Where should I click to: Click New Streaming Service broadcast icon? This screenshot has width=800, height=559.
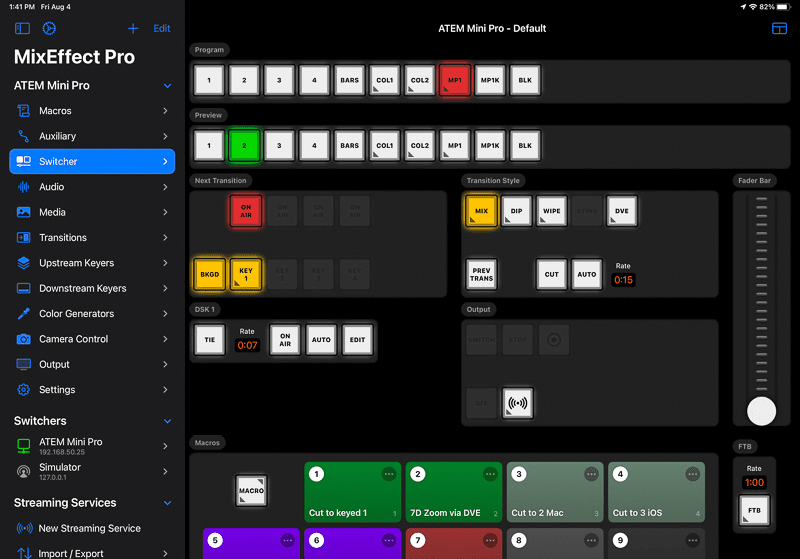tap(24, 528)
